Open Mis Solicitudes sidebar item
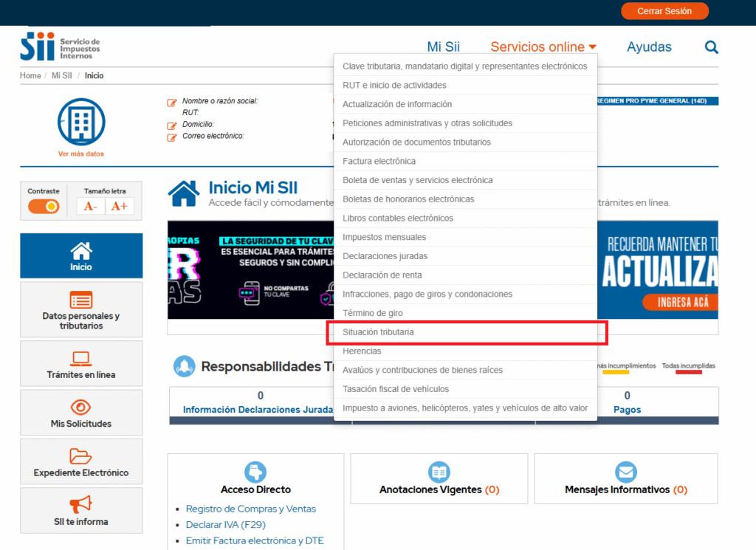 pyautogui.click(x=81, y=414)
